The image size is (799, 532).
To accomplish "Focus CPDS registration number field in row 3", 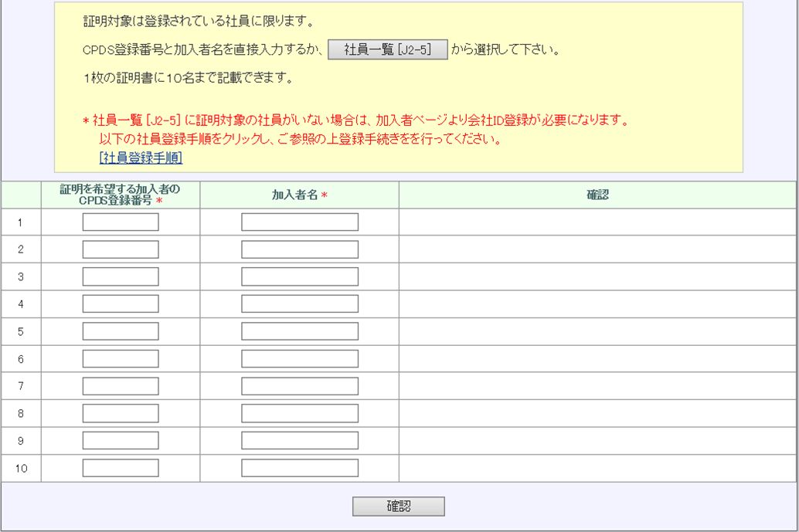I will (121, 277).
